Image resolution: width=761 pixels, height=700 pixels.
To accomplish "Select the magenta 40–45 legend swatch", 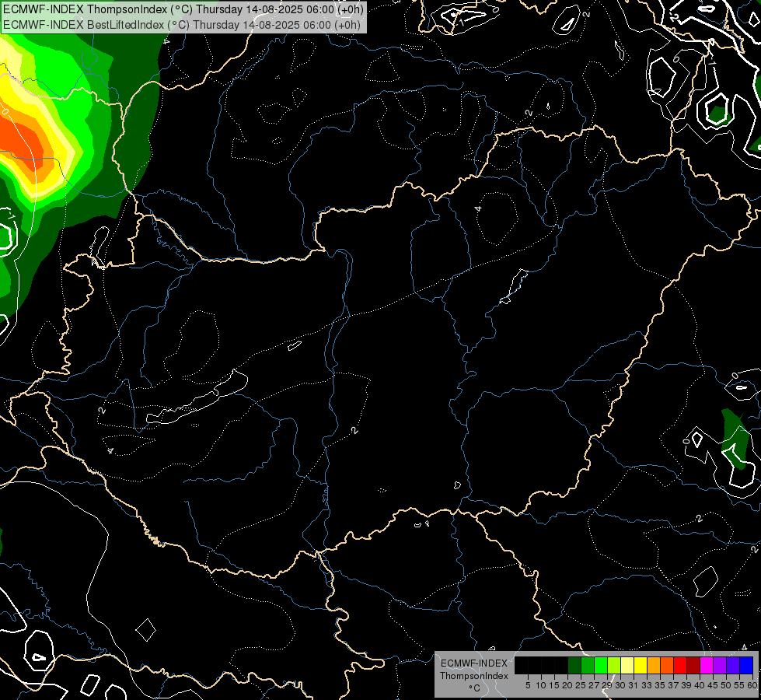I will pyautogui.click(x=707, y=665).
